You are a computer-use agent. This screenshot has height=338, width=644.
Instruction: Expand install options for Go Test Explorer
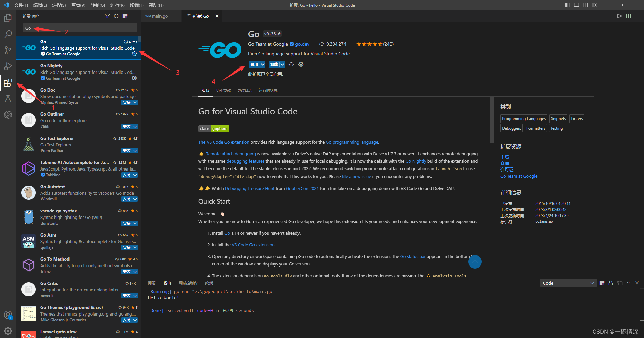(135, 151)
